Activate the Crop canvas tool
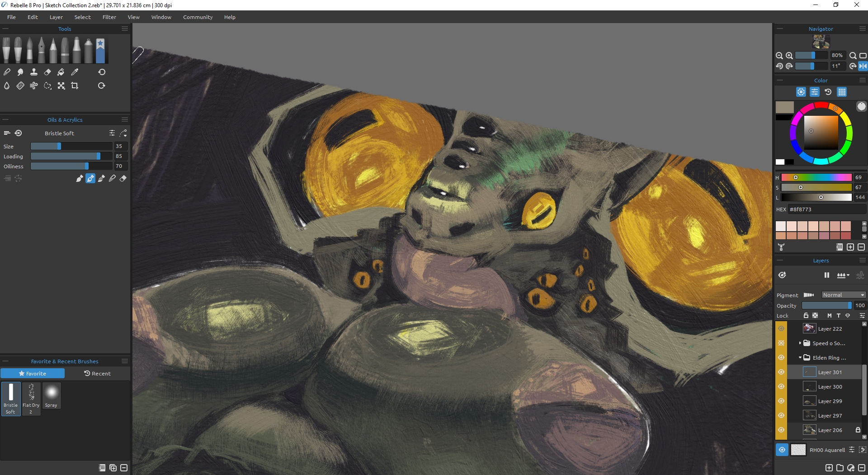This screenshot has width=868, height=475. (75, 85)
